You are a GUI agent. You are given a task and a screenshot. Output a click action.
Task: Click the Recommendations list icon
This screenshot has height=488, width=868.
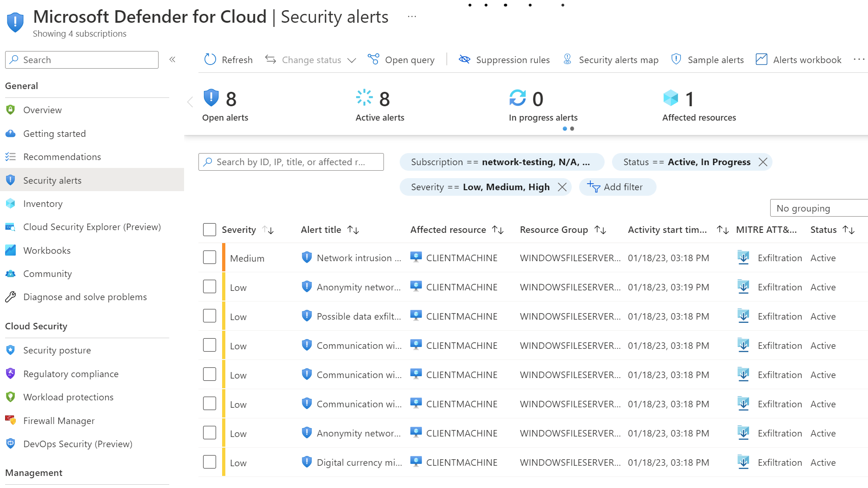click(x=10, y=157)
